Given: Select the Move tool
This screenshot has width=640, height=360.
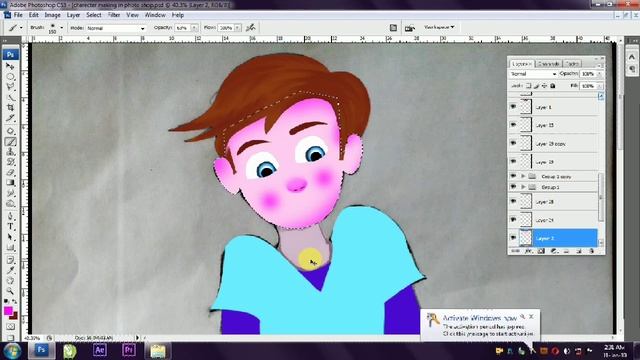Looking at the screenshot, I should pos(10,66).
